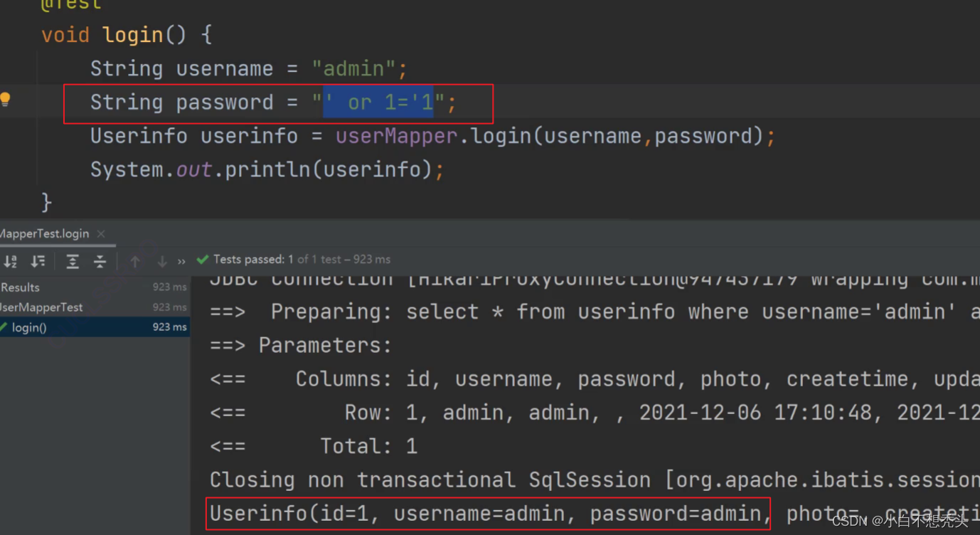Image resolution: width=980 pixels, height=535 pixels.
Task: Click the highlighted ' or 1='1 string
Action: pyautogui.click(x=378, y=102)
